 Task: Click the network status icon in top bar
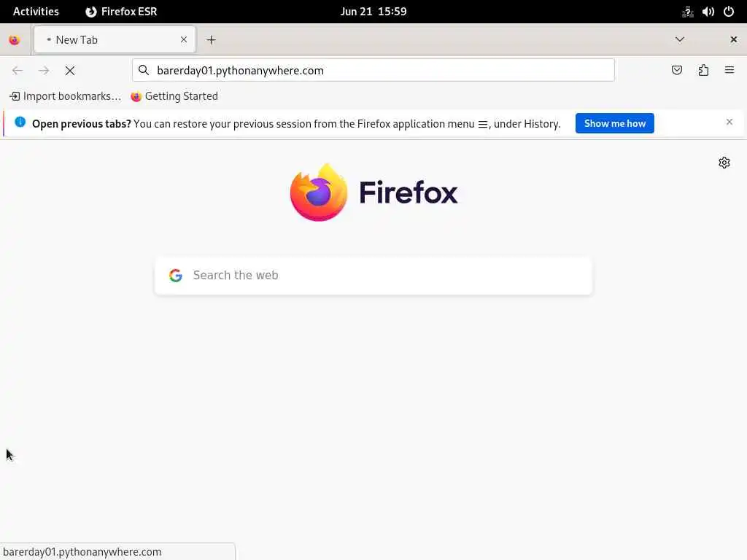pos(687,12)
